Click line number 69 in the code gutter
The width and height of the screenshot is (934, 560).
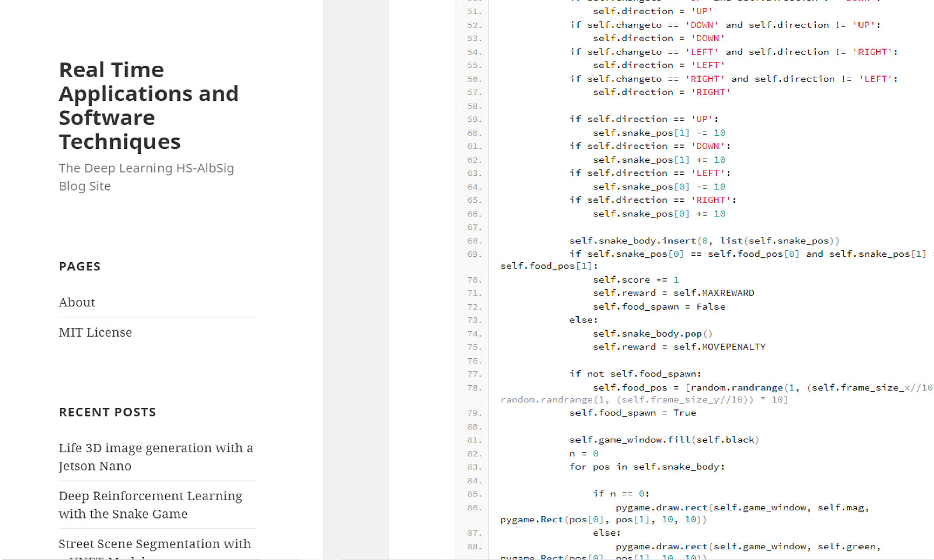coord(474,254)
